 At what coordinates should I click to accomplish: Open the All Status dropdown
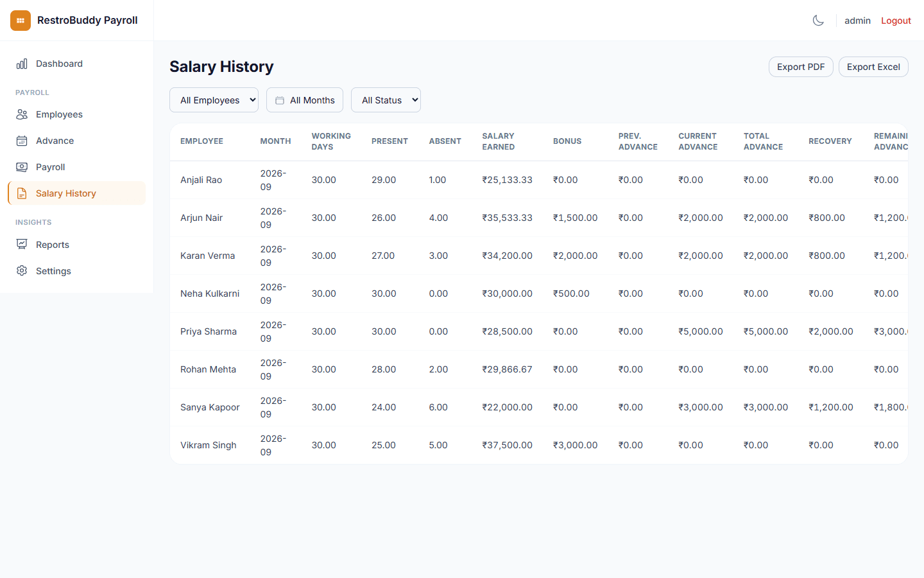pyautogui.click(x=386, y=100)
